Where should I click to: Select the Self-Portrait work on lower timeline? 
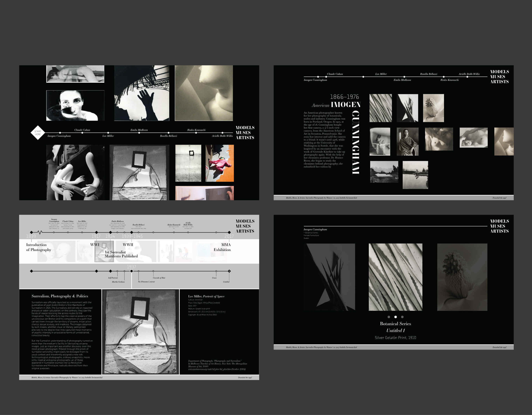[x=113, y=278]
